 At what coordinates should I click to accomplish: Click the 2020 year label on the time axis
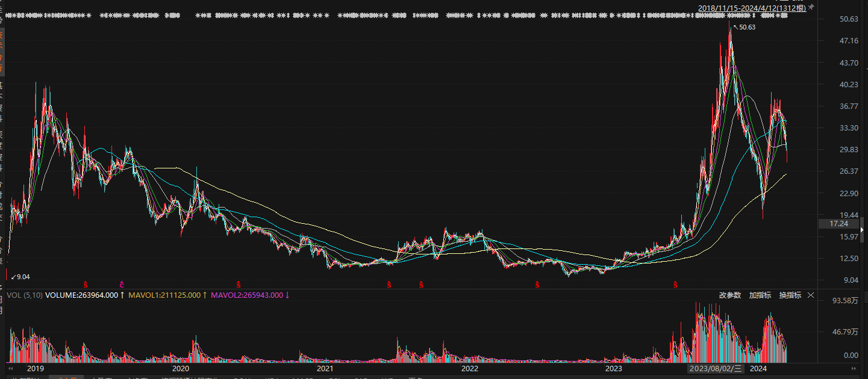pyautogui.click(x=181, y=368)
